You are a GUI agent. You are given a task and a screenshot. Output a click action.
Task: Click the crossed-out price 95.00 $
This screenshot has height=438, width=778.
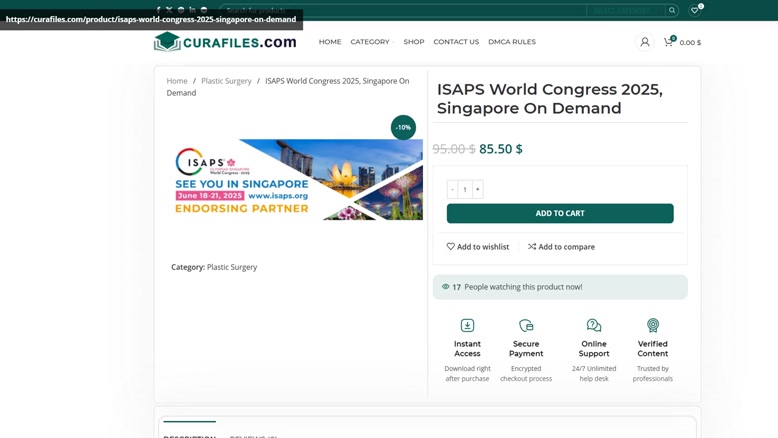454,149
